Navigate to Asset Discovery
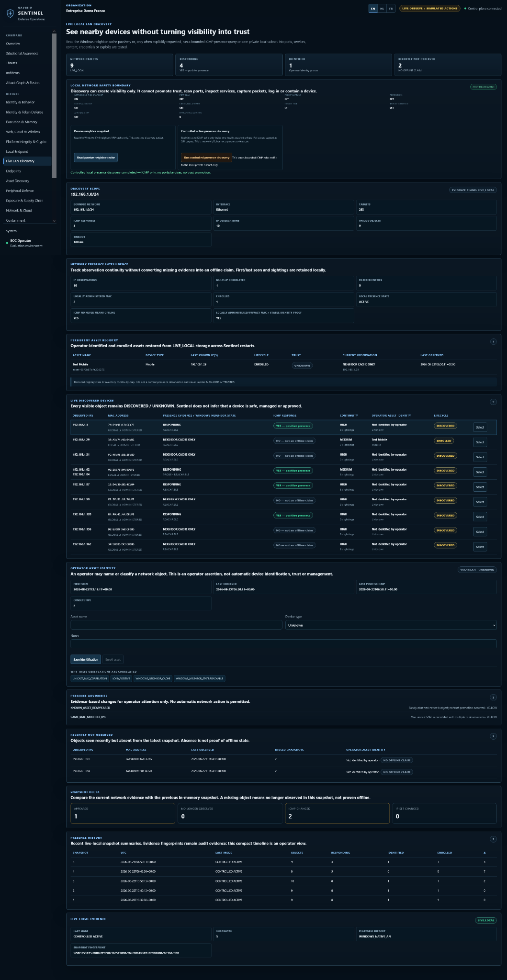 [x=18, y=180]
